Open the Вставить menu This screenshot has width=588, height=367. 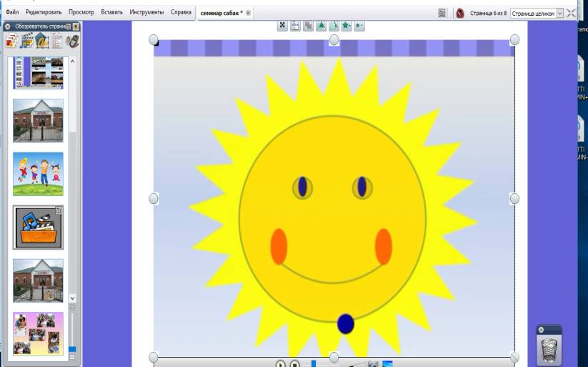coord(111,12)
